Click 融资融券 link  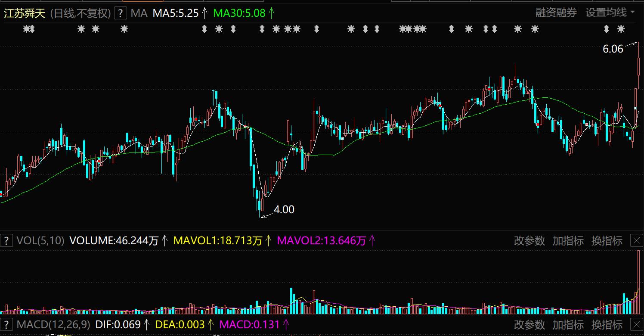(x=556, y=12)
